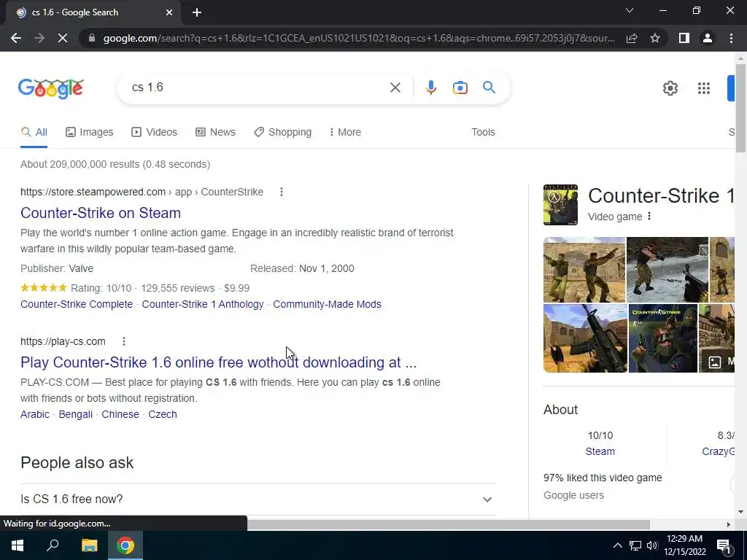Open Google apps grid
Image resolution: width=747 pixels, height=560 pixels.
[x=704, y=88]
